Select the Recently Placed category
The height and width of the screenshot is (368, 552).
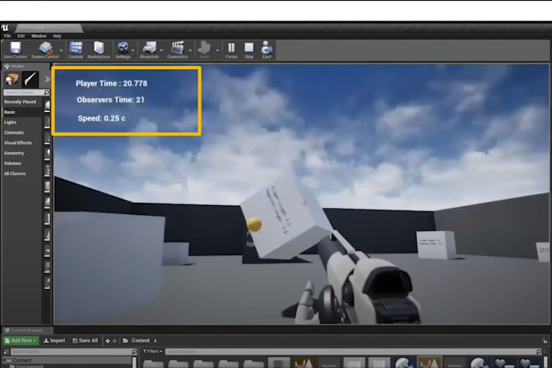pos(20,102)
